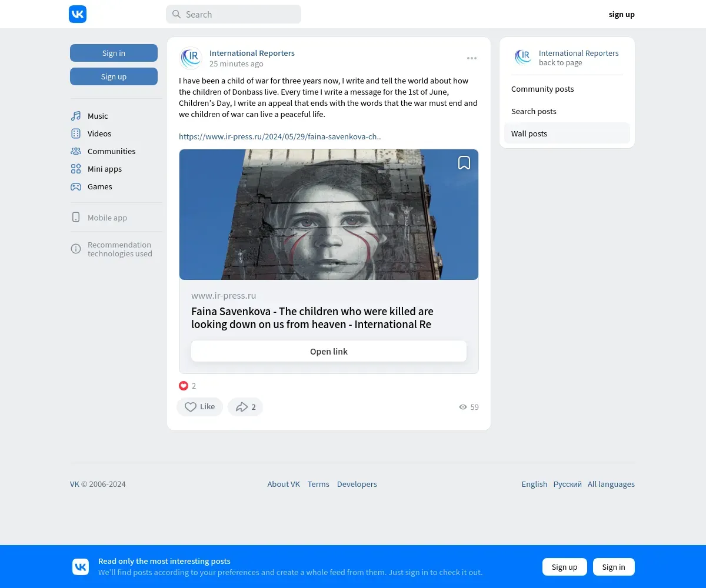
Task: Click the header sign up link
Action: tap(621, 14)
